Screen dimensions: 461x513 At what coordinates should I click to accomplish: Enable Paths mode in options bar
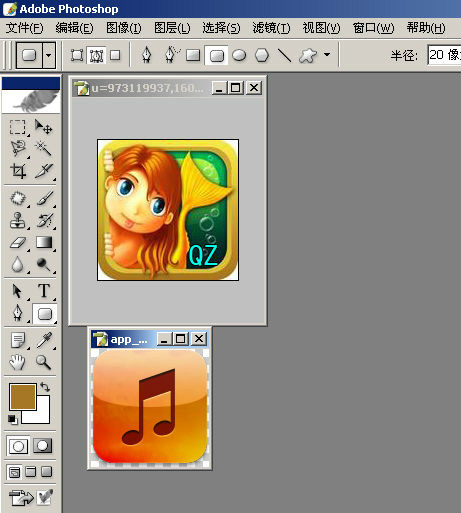coord(96,55)
